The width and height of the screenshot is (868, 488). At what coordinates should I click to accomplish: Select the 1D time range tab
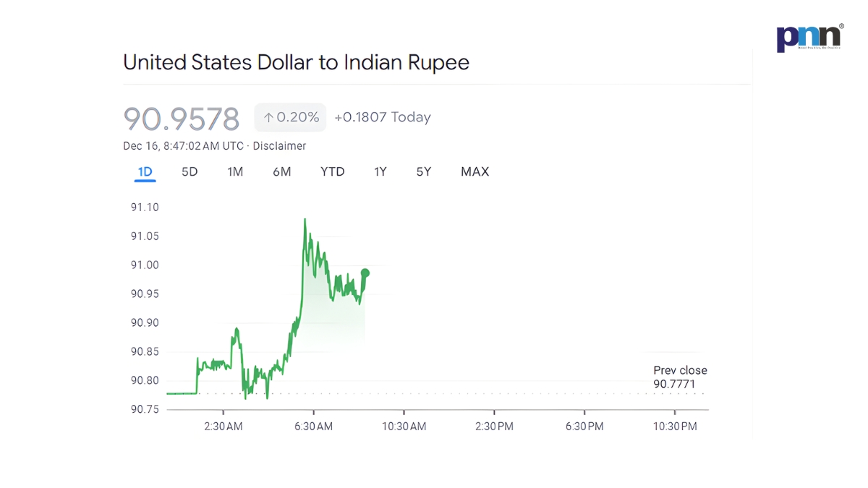145,172
